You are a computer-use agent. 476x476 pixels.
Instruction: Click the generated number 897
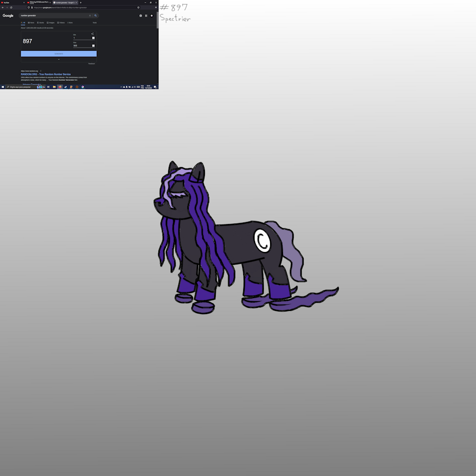[27, 41]
